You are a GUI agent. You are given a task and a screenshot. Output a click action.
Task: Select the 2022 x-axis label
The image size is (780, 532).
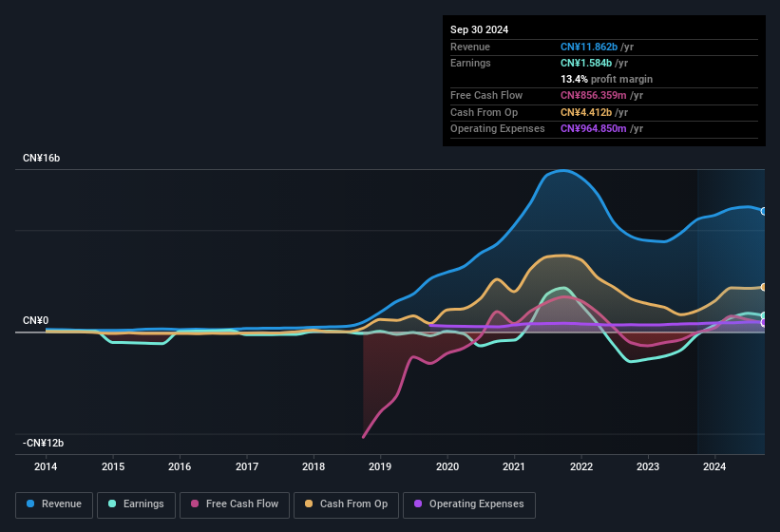tap(581, 466)
